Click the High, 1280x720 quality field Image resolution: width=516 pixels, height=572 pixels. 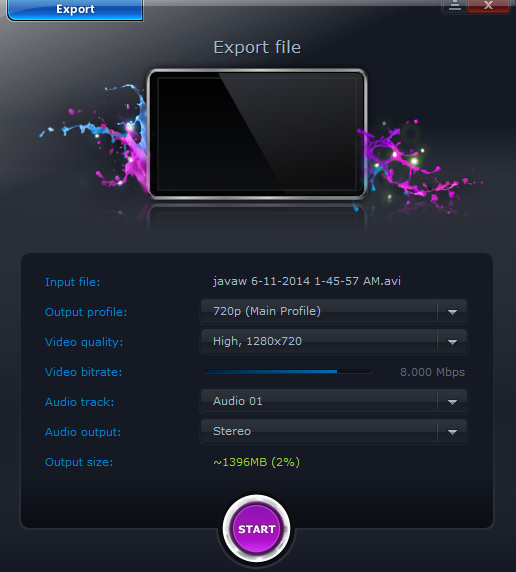(x=334, y=341)
